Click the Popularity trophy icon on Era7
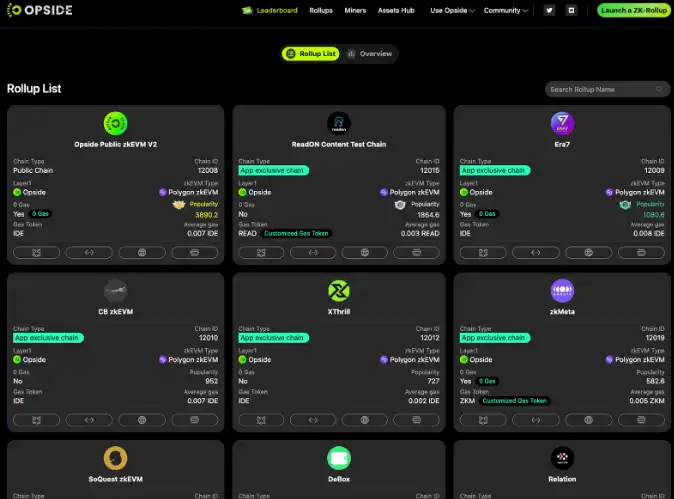Viewport: 674px width, 499px height. pos(625,205)
